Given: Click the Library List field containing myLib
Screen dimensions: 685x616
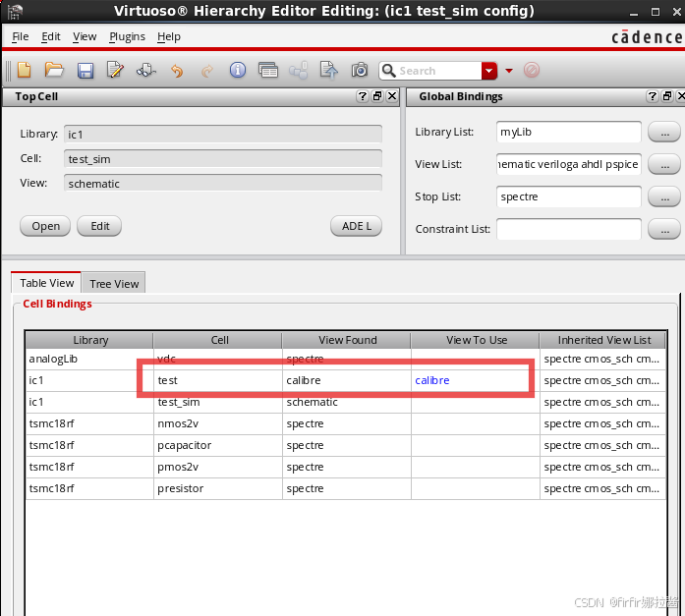Looking at the screenshot, I should click(x=569, y=132).
